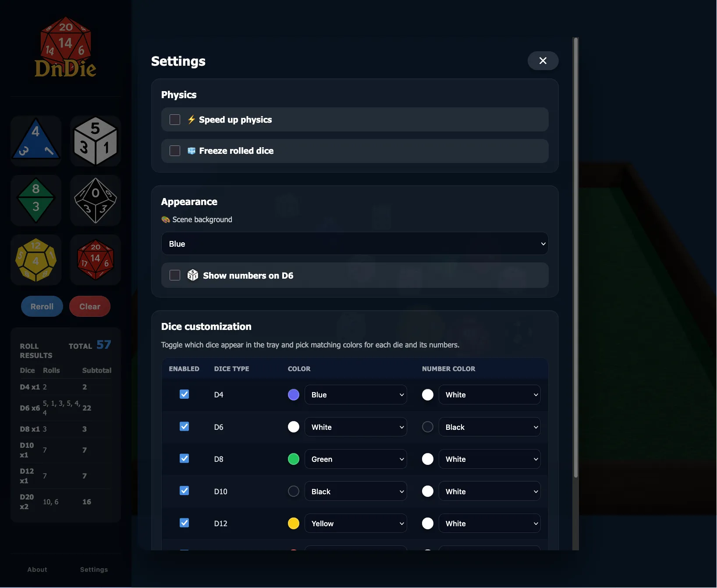Open the Settings tab in sidebar

point(94,570)
